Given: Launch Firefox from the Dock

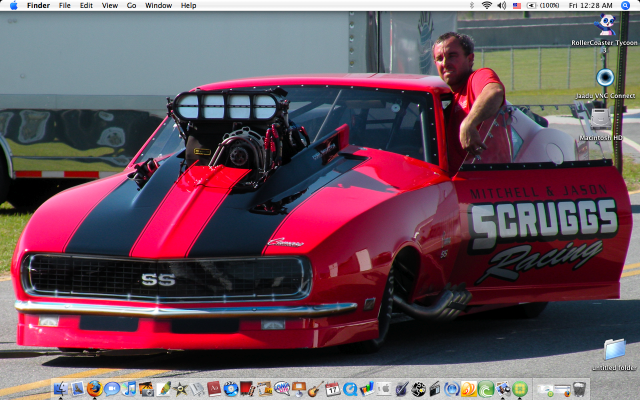Looking at the screenshot, I should (x=95, y=388).
